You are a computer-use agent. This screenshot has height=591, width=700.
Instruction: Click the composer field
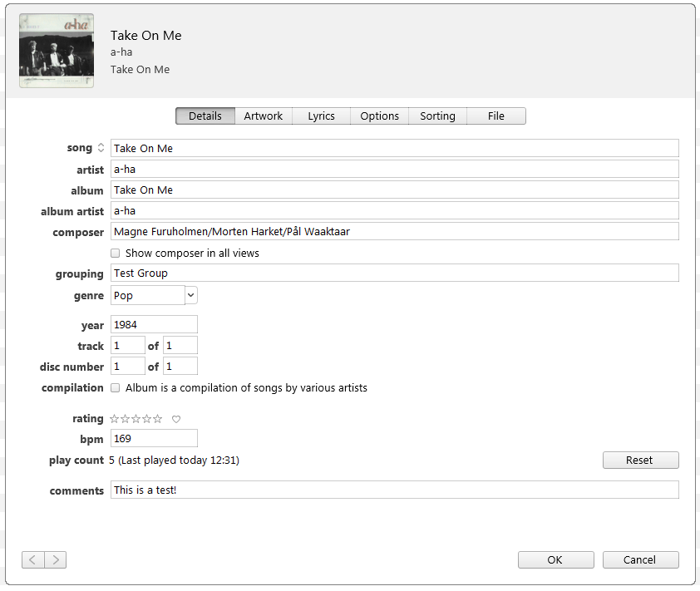coord(395,231)
